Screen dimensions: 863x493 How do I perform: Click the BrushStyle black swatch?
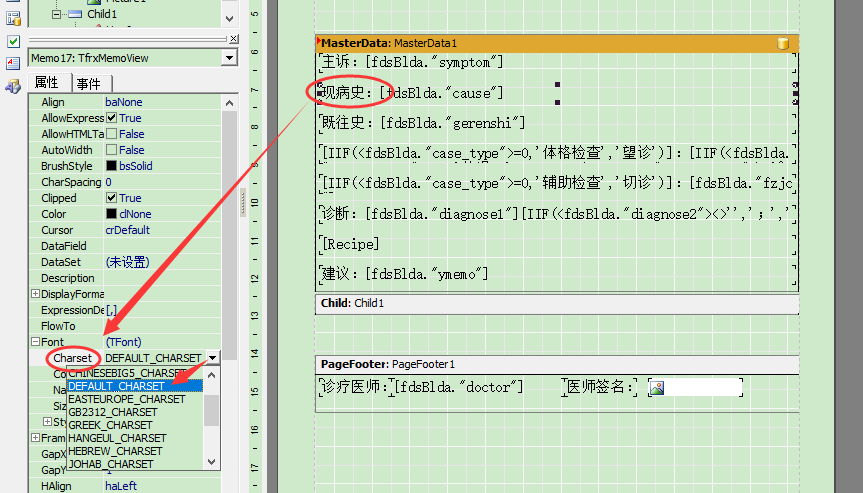pos(111,166)
